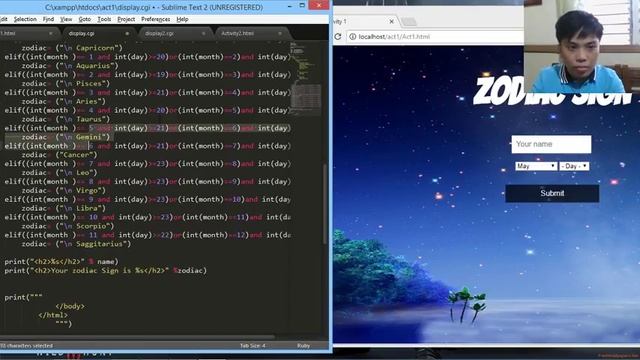The height and width of the screenshot is (360, 640).
Task: Click the print zodiac sign line
Action: tap(106, 271)
